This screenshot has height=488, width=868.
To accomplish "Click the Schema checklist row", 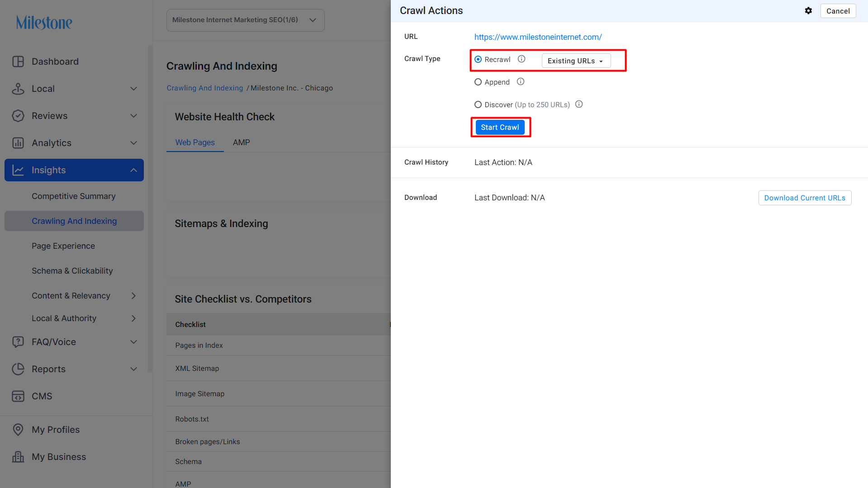I will [x=279, y=462].
